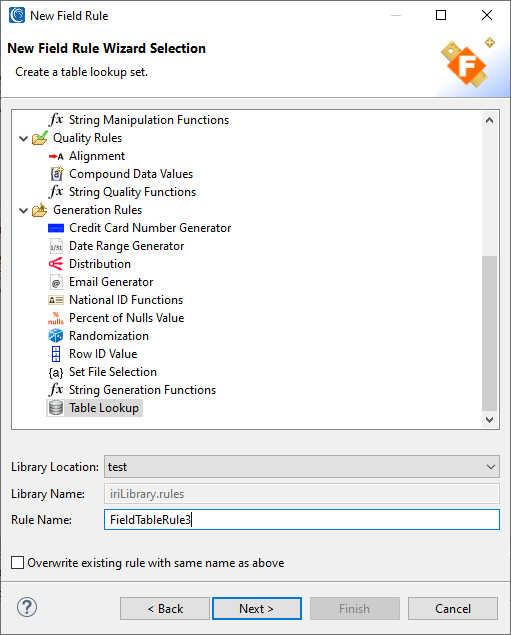Select the Email Generator @ icon
The height and width of the screenshot is (635, 511).
click(x=56, y=282)
